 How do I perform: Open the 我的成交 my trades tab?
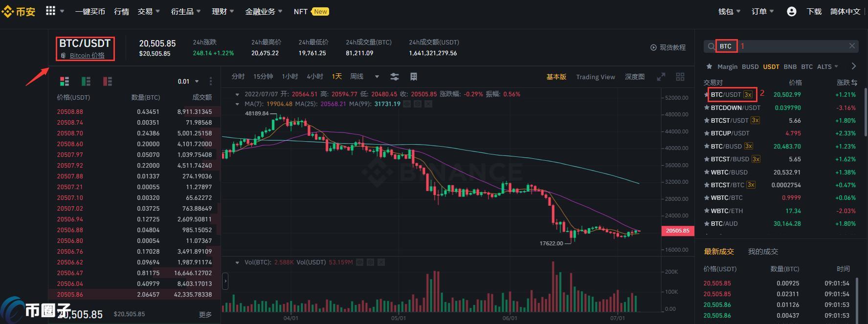click(x=763, y=251)
